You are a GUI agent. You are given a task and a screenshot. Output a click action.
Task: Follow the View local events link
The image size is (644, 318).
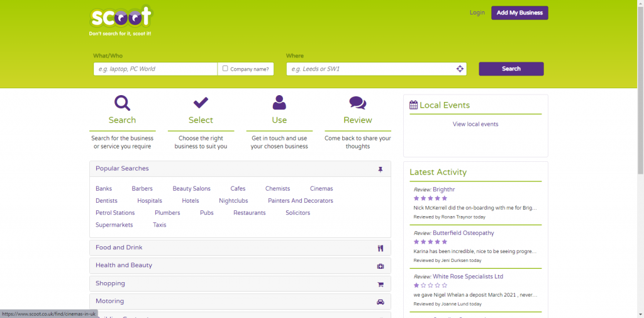point(475,124)
